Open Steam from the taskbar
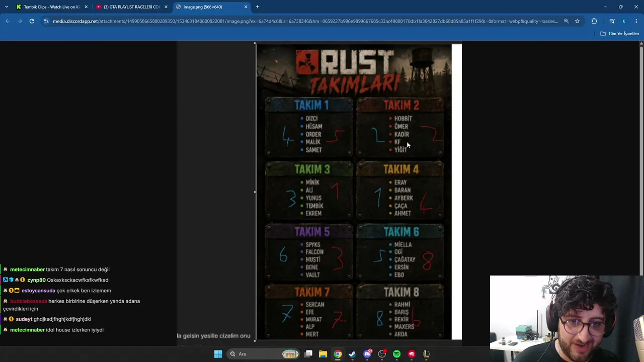Viewport: 644px width, 362px height. (352, 354)
